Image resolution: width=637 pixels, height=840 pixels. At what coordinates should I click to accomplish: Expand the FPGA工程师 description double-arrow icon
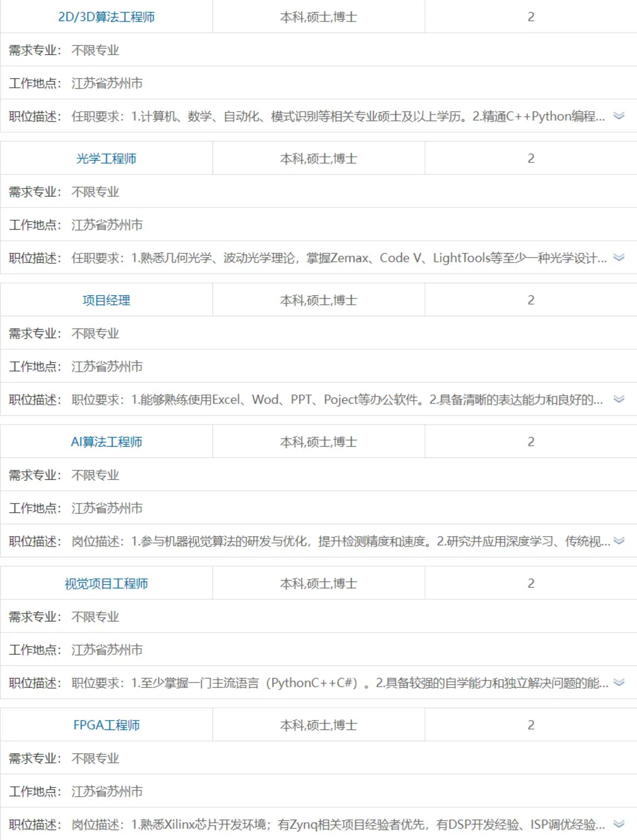click(x=619, y=824)
